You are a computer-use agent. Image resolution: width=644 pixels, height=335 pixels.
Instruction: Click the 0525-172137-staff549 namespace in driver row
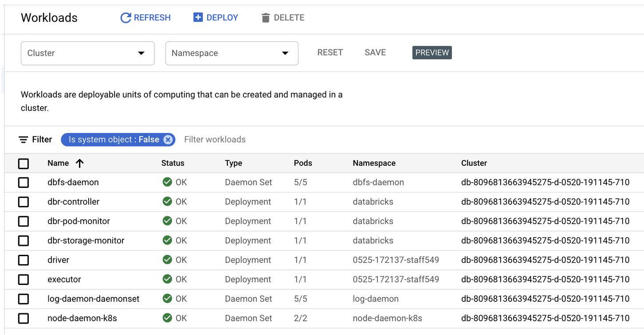(x=396, y=260)
